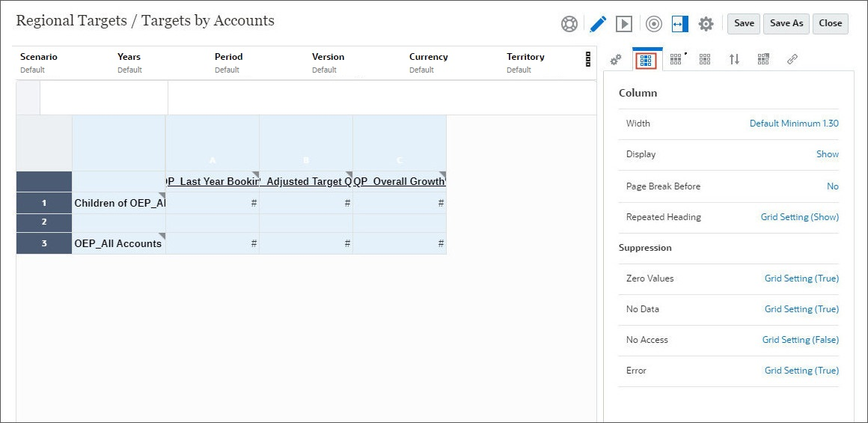This screenshot has height=423, width=868.
Task: Click the Save As button
Action: pyautogui.click(x=786, y=23)
